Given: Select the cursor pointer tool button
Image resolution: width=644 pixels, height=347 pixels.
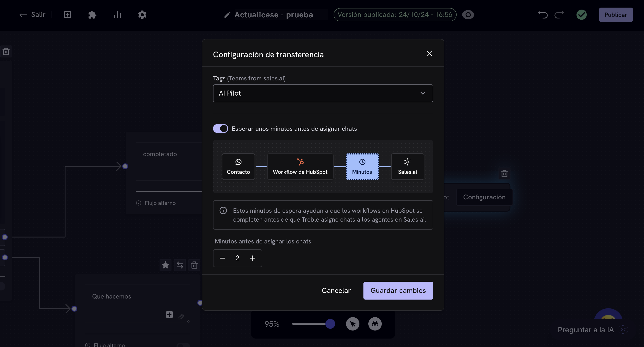Looking at the screenshot, I should (353, 324).
